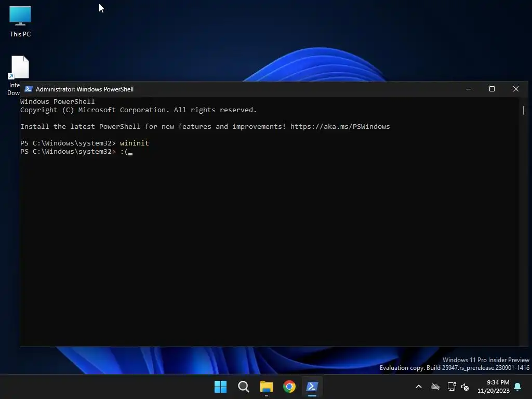532x399 pixels.
Task: Click the OneDrive cloud tray icon
Action: point(435,387)
